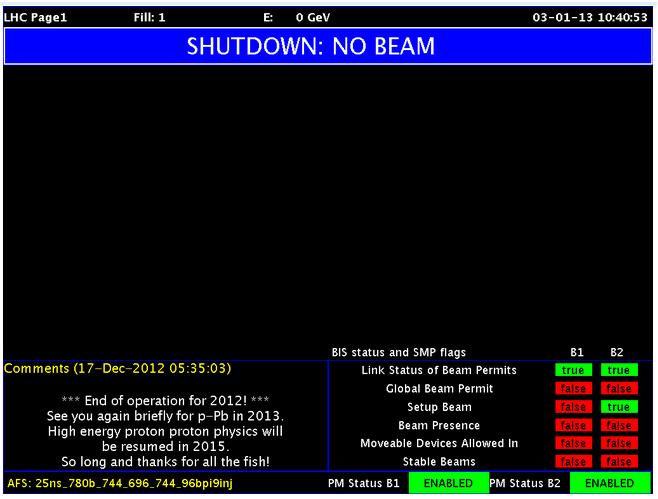Click the B2 Link Status true indicator
658x499 pixels.
pyautogui.click(x=617, y=371)
